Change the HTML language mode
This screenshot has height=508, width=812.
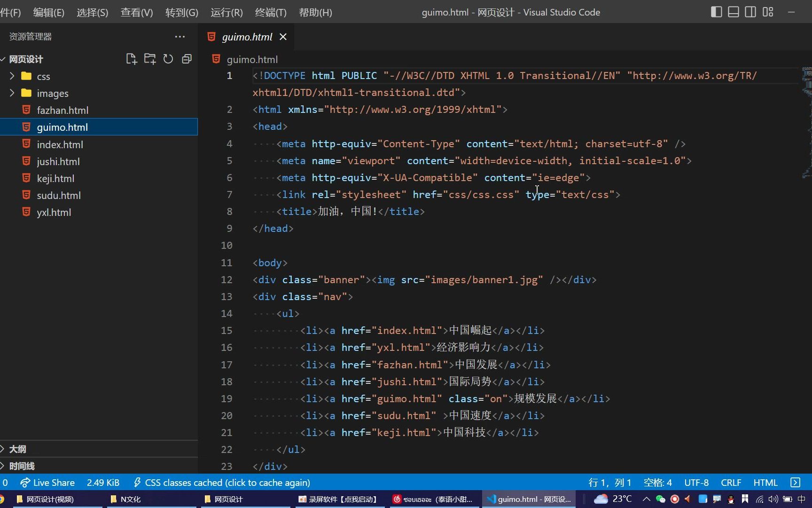click(x=765, y=482)
